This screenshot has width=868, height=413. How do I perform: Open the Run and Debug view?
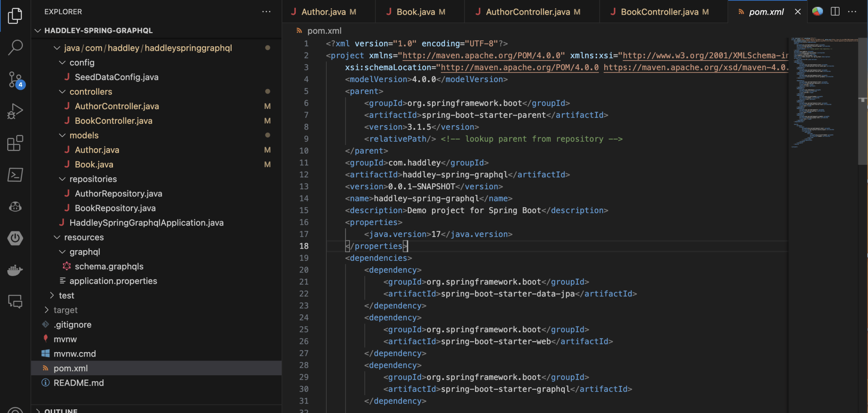coord(15,111)
